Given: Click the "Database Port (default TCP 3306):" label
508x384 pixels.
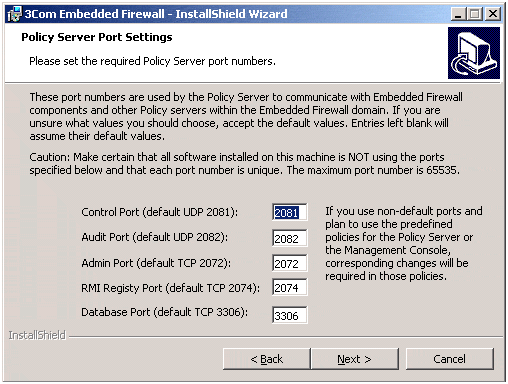Looking at the screenshot, I should click(x=165, y=312).
